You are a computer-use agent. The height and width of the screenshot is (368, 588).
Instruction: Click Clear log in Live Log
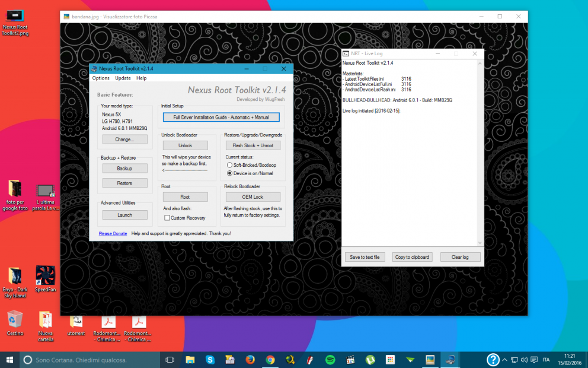click(x=460, y=257)
